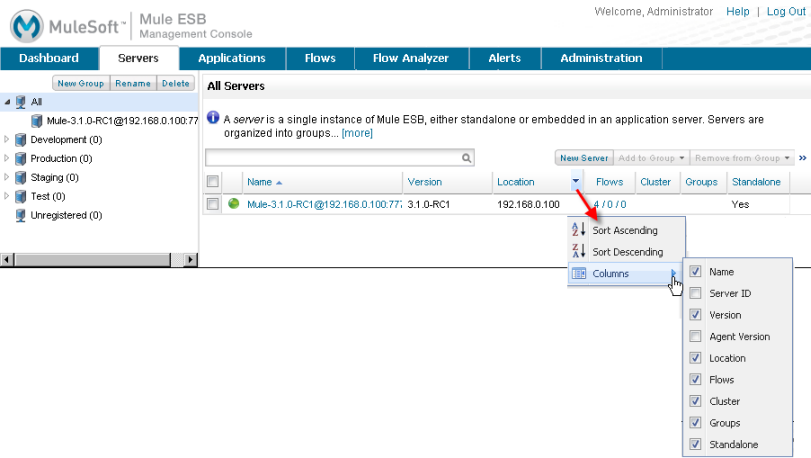Screen dimensions: 811x458
Task: Click the New Server button
Action: 584,158
